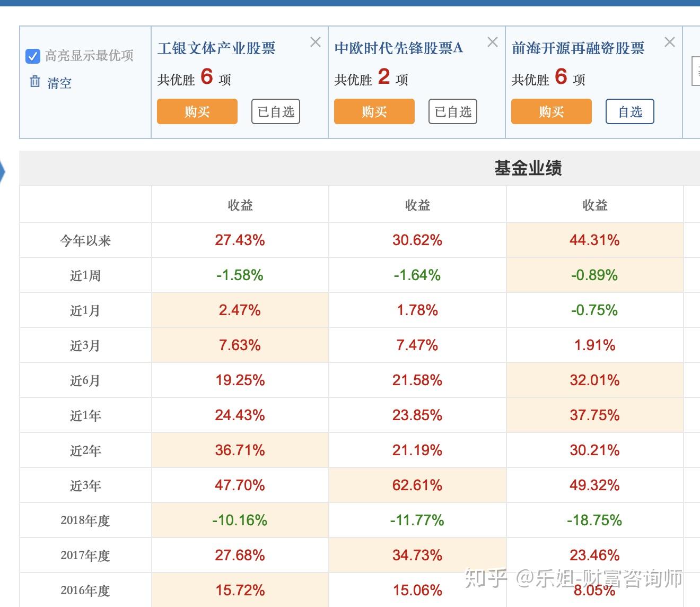Viewport: 700px width, 607px height.
Task: Select the 近6月 row label
Action: pos(85,380)
